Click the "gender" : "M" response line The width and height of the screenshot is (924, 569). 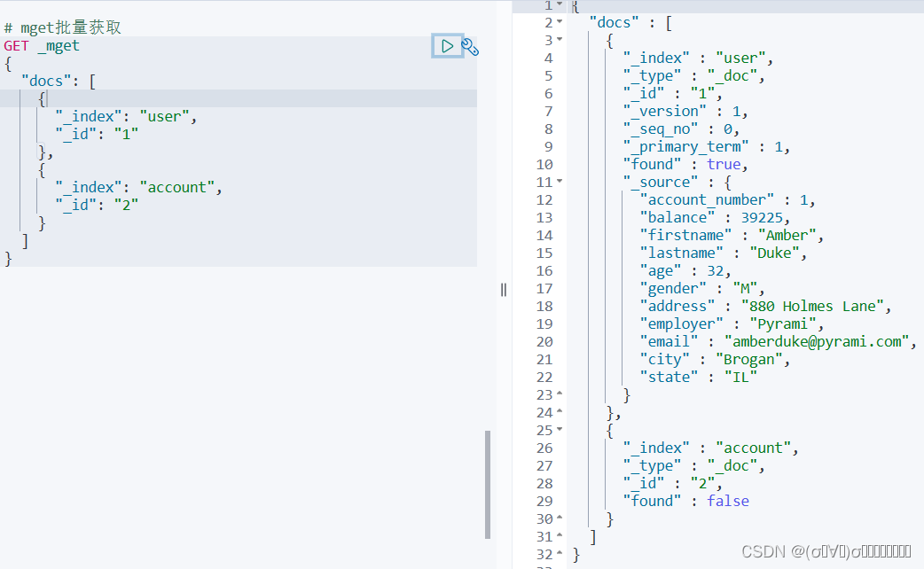pyautogui.click(x=702, y=288)
